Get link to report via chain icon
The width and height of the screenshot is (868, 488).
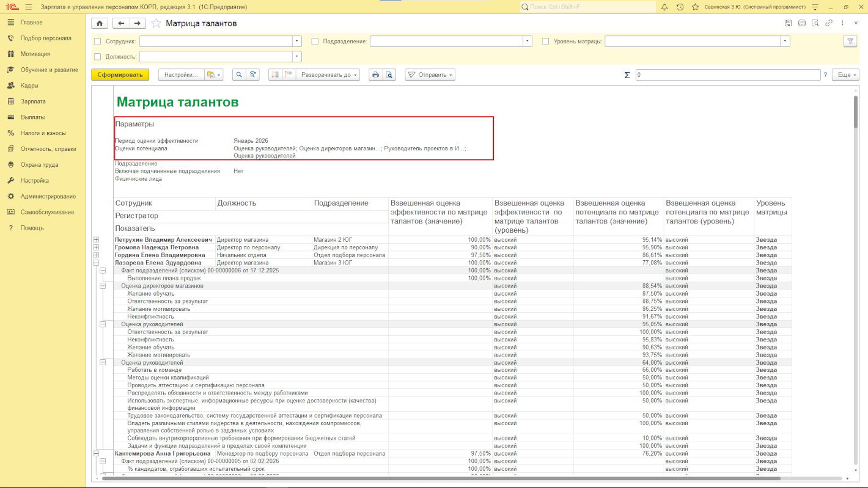click(x=829, y=23)
